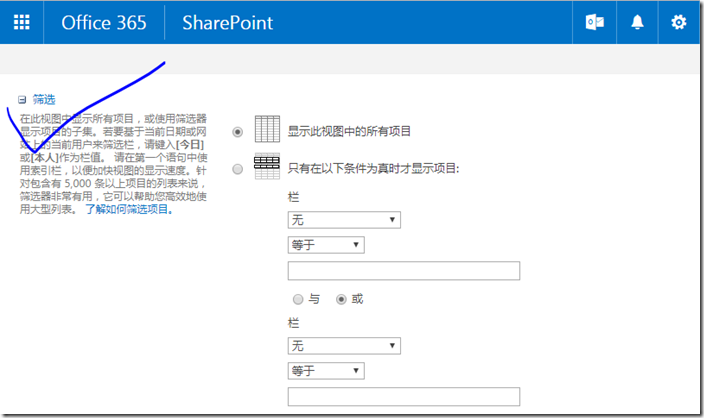
Task: Select the 与 radio button
Action: (x=298, y=299)
